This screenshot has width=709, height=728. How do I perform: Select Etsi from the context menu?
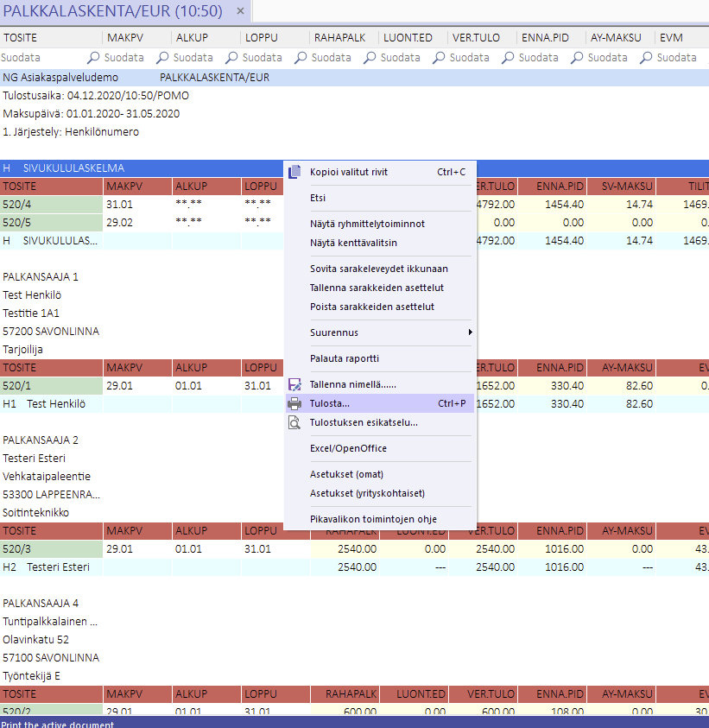point(318,198)
